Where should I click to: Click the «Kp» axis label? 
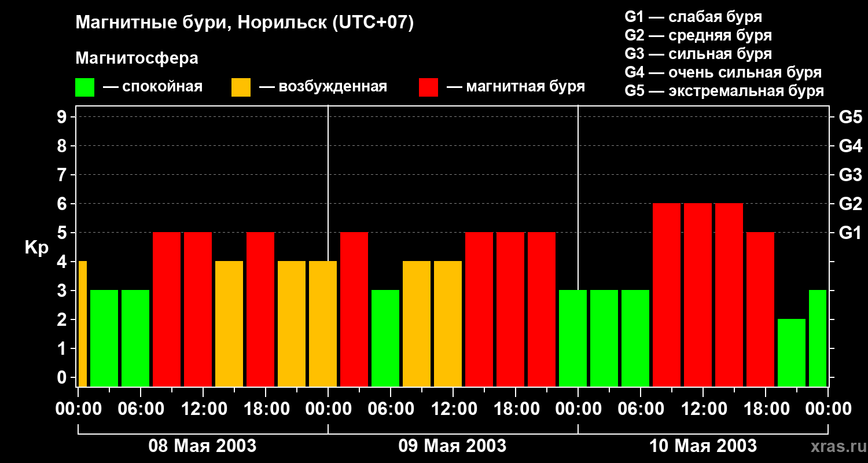pyautogui.click(x=36, y=248)
